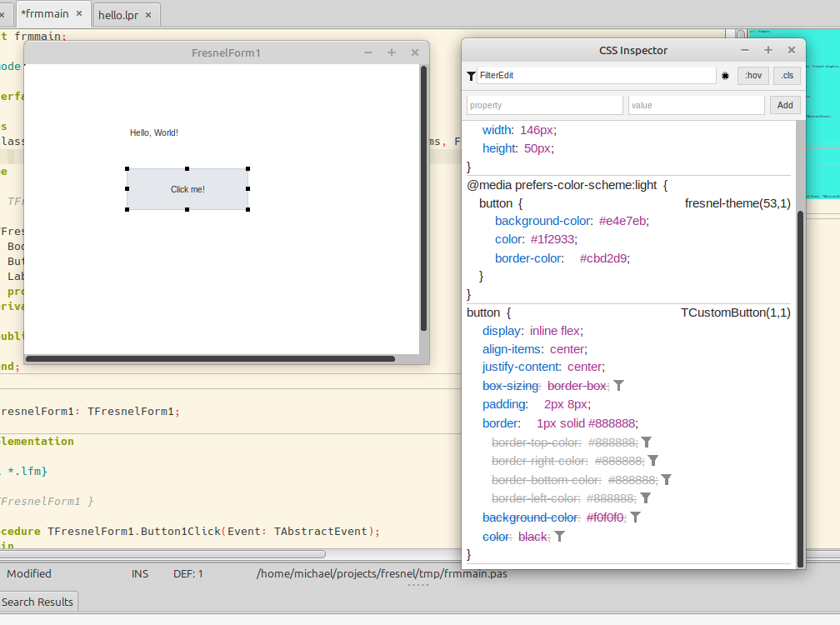
Task: Toggle the :hov pseudo-class button
Action: (x=753, y=76)
